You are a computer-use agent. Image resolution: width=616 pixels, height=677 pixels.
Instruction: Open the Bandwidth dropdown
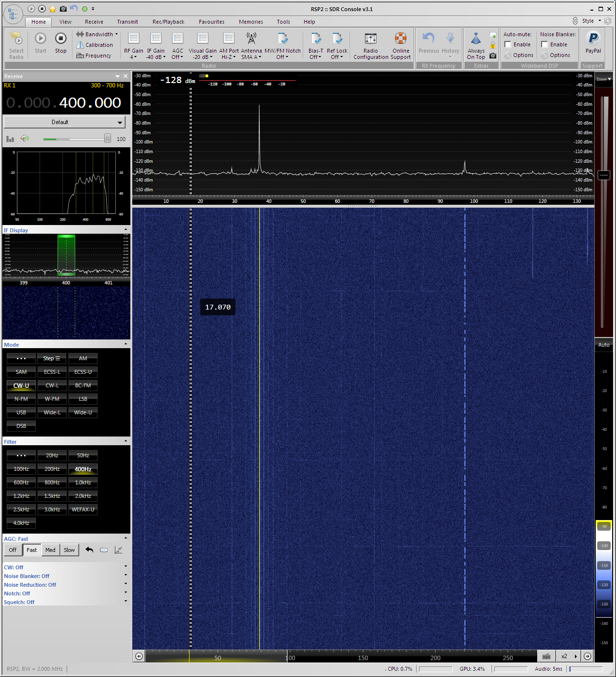click(97, 34)
